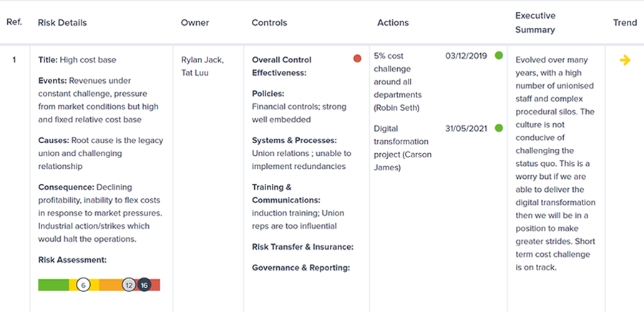Click the Actions column header

393,23
